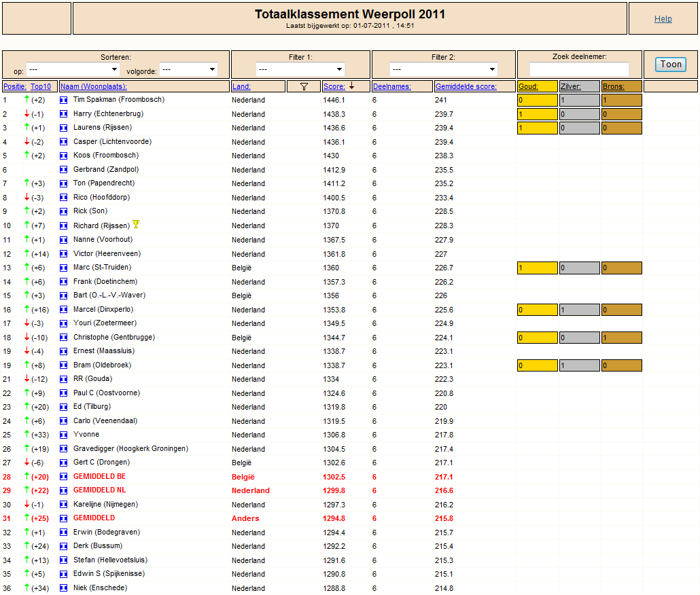The image size is (700, 595).
Task: Click the Top10 header link
Action: (41, 86)
